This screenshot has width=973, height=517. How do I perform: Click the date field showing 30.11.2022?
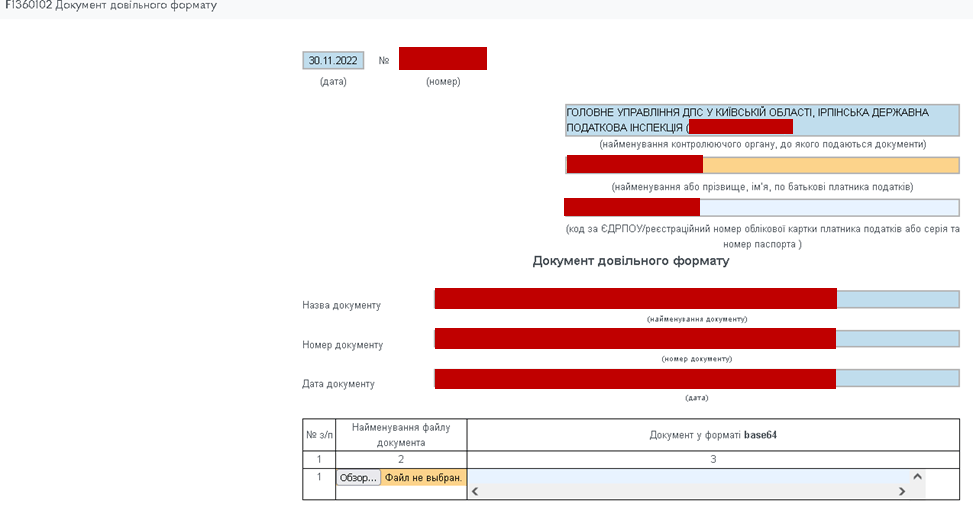(x=333, y=60)
